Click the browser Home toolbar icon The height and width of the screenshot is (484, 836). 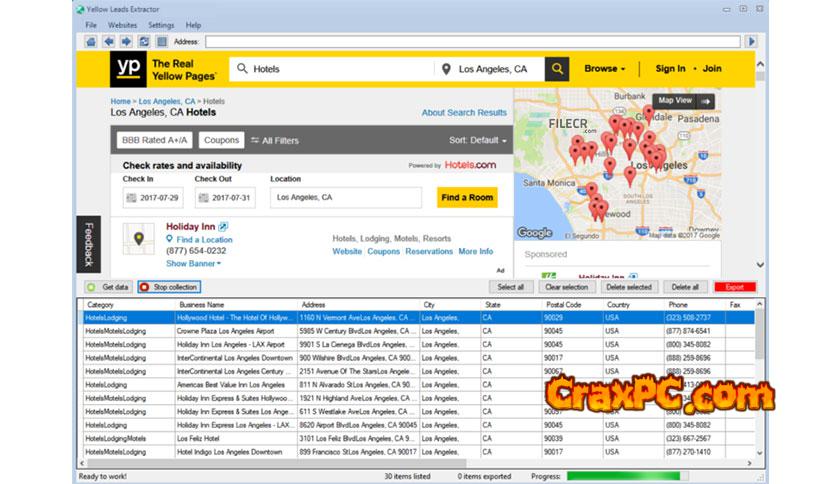91,42
